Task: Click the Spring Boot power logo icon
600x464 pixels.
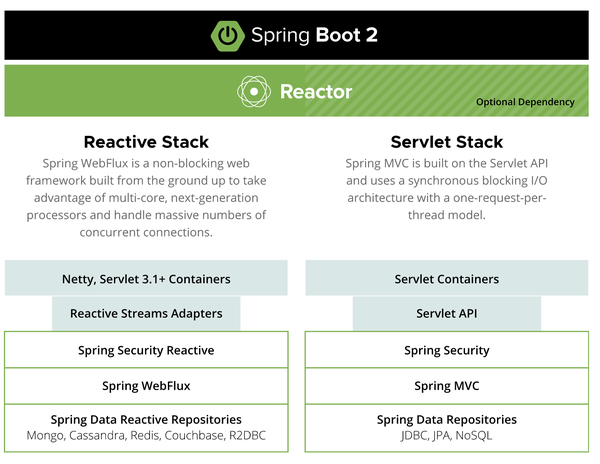Action: 229,36
